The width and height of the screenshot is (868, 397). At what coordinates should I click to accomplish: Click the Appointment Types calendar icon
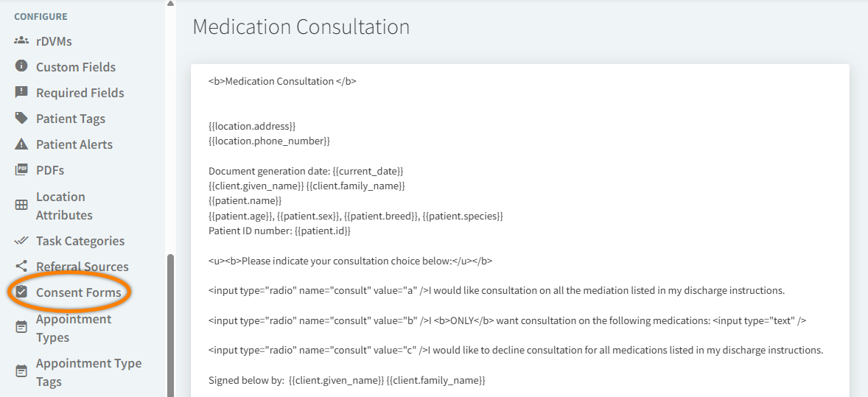[21, 328]
